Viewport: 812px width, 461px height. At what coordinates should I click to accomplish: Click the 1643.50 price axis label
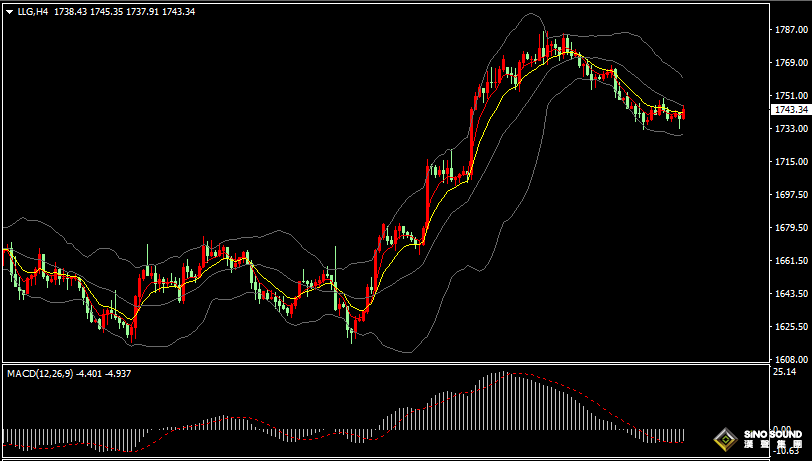(x=790, y=294)
